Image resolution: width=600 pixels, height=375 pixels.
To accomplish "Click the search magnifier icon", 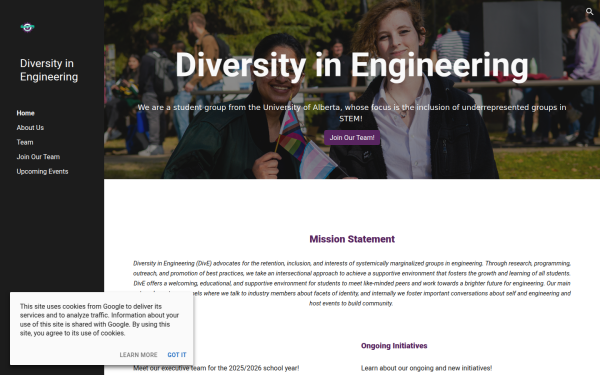I will (x=589, y=11).
